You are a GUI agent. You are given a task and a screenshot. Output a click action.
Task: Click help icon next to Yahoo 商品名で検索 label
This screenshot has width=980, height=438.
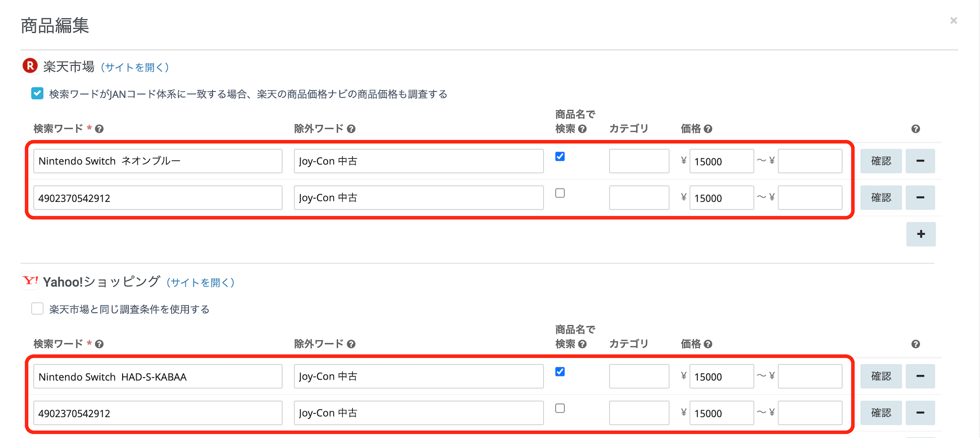[583, 344]
